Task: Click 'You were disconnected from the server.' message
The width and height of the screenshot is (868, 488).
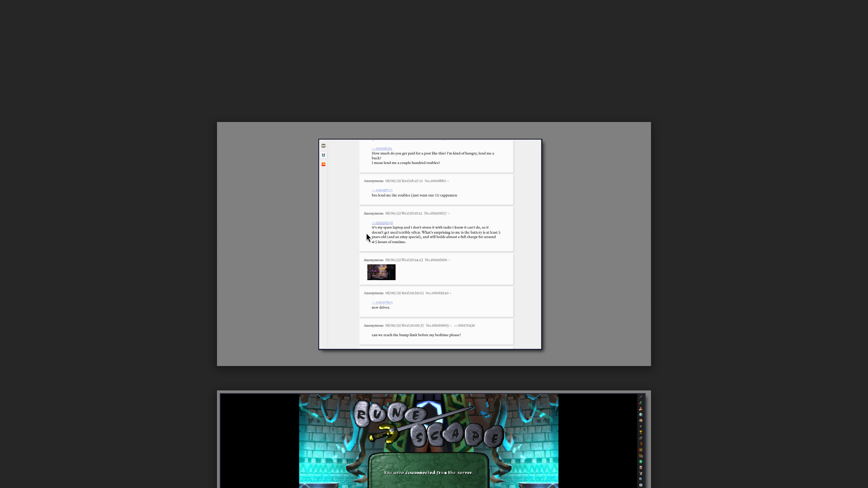Action: point(428,473)
